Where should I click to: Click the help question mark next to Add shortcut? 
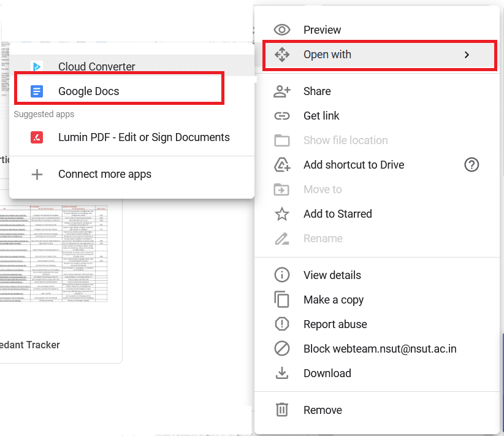(x=472, y=164)
